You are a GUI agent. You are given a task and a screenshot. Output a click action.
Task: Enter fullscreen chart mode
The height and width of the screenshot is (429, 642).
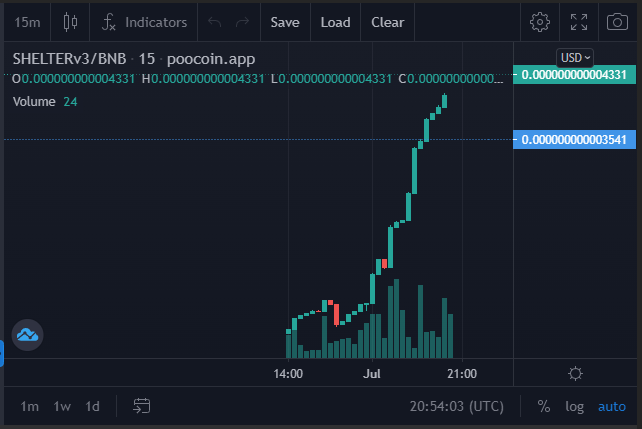pos(579,22)
